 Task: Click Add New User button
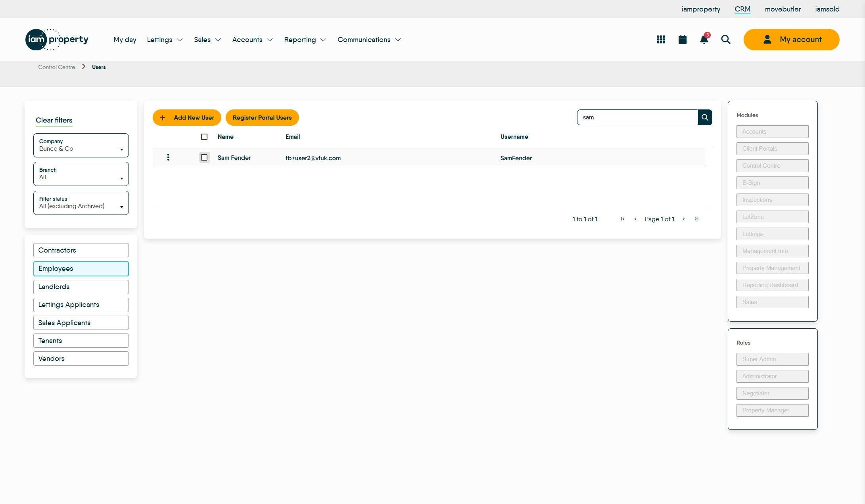[187, 118]
